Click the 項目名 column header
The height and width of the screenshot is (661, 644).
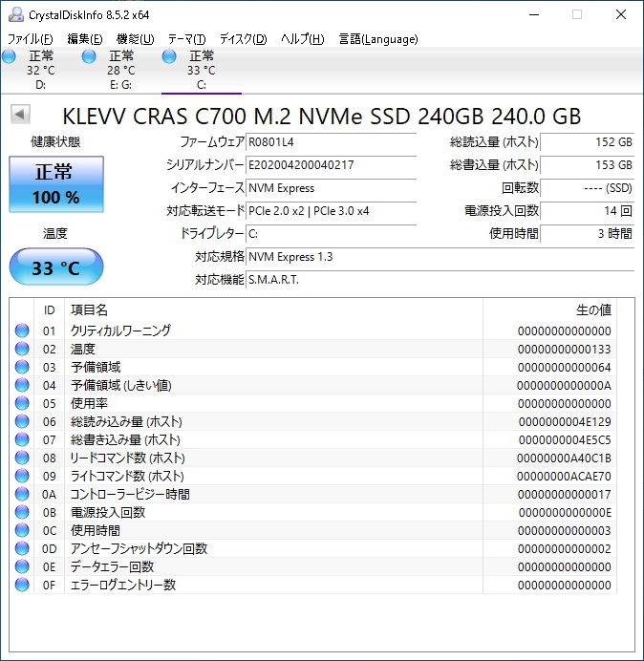click(273, 310)
